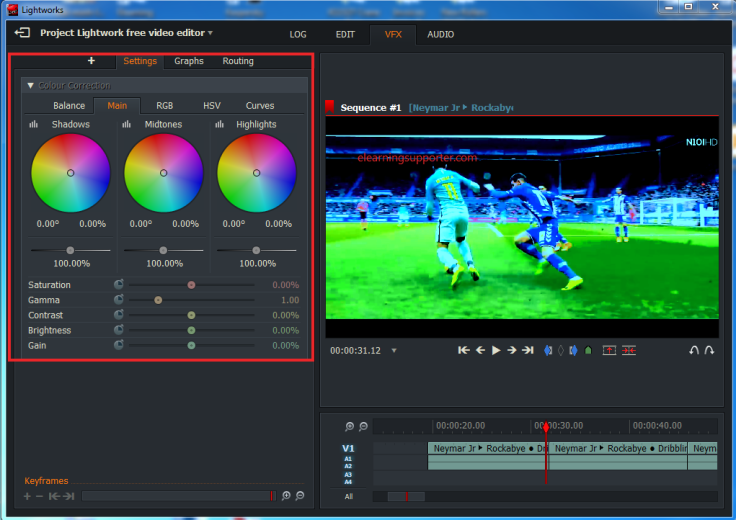The image size is (736, 520).
Task: Click the red Sequence #1 flag icon
Action: (x=330, y=107)
